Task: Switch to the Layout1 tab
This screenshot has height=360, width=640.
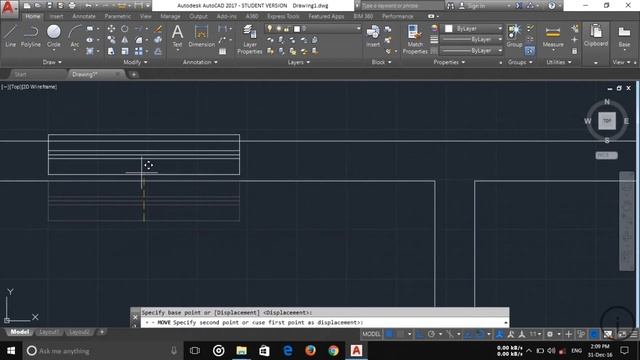Action: click(x=49, y=332)
